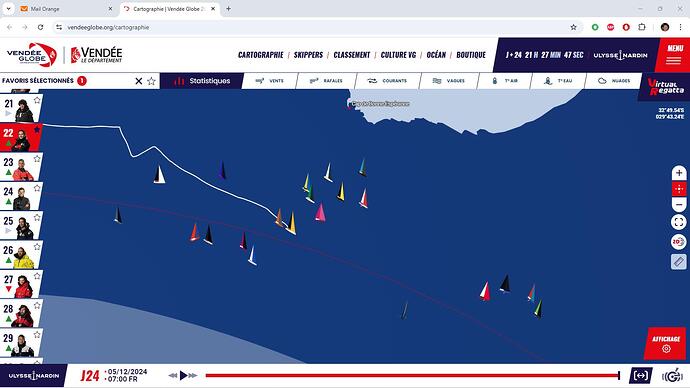Screen dimensions: 690x388
Task: Open the red Menu hamburger button
Action: [x=673, y=55]
